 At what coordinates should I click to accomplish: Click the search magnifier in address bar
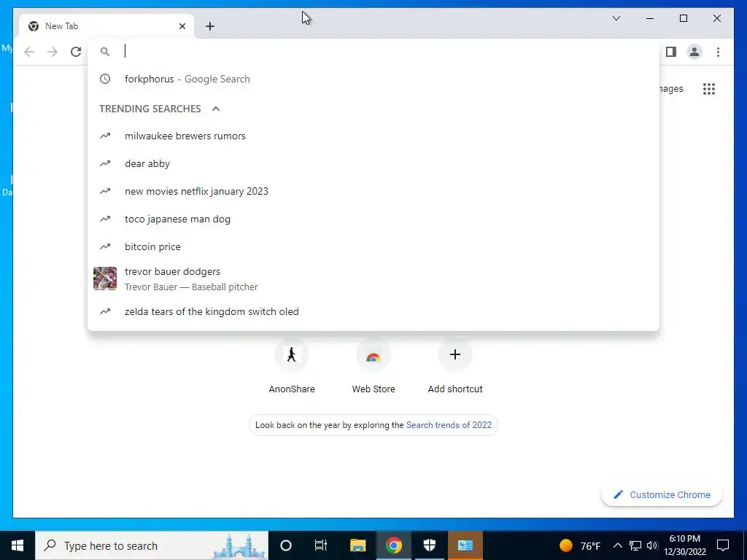pyautogui.click(x=105, y=52)
